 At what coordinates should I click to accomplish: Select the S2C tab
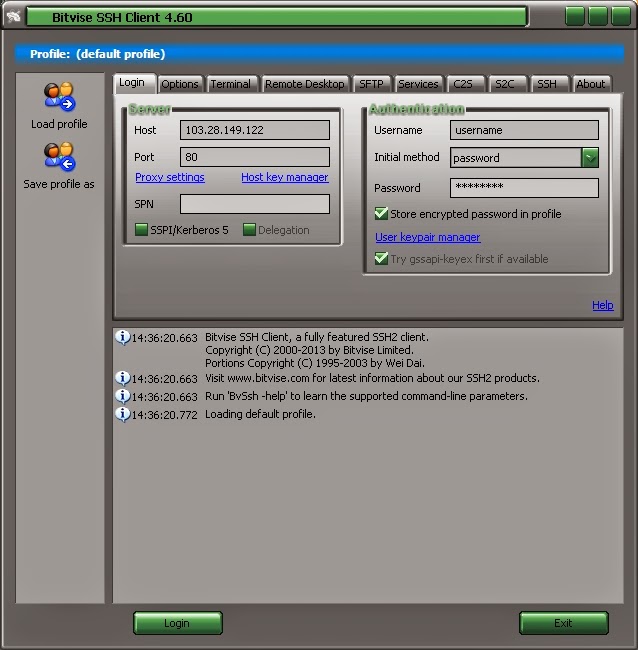[505, 84]
